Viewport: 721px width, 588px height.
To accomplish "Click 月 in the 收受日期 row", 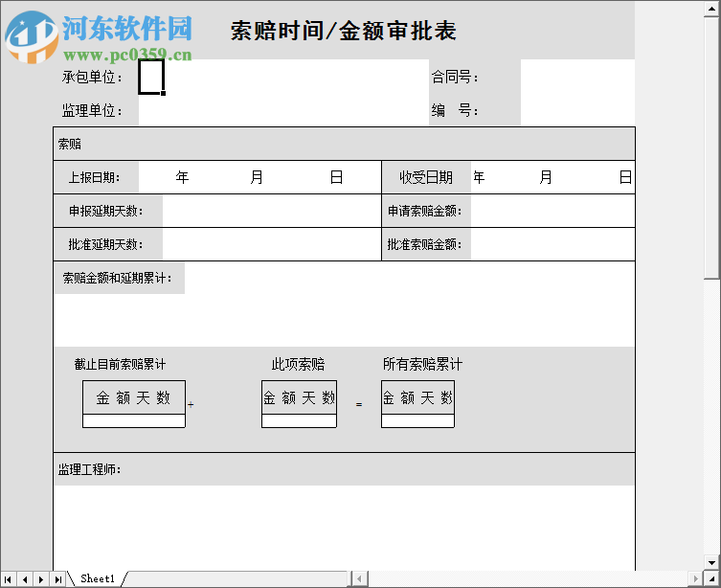I will 546,177.
